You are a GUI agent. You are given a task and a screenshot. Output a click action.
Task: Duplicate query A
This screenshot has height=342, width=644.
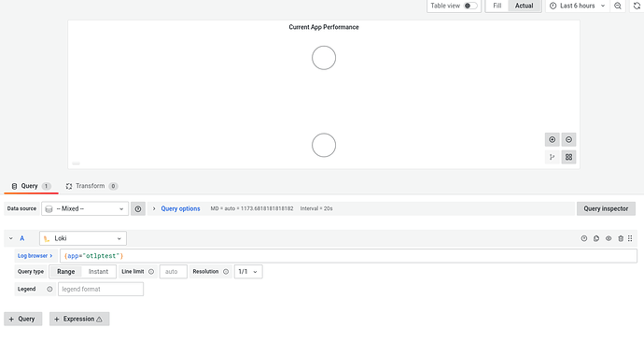(596, 238)
